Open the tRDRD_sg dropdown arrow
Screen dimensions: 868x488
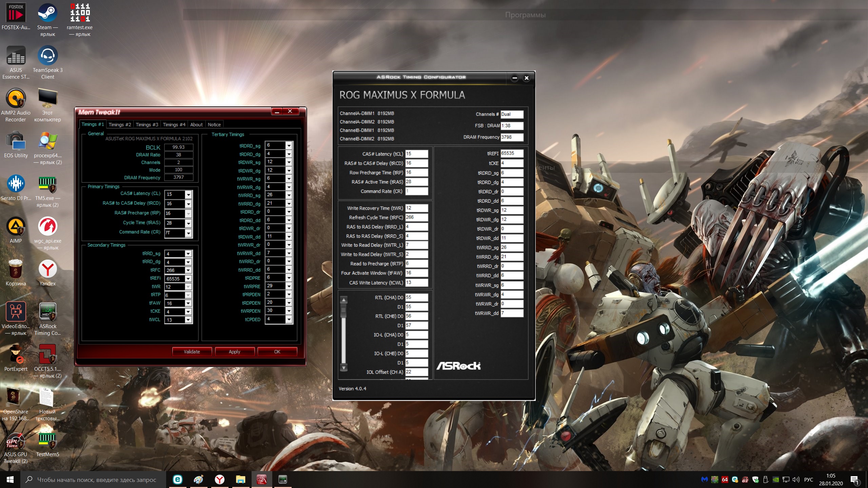tap(289, 146)
